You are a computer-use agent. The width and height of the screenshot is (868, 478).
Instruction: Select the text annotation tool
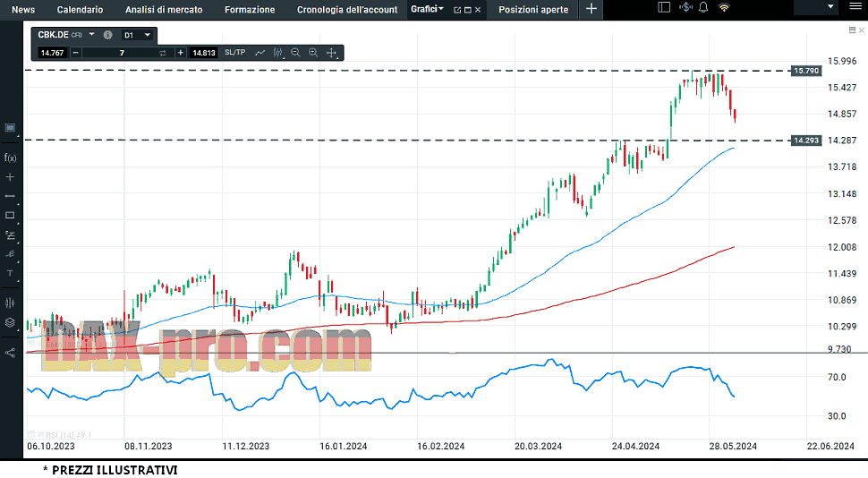[10, 274]
